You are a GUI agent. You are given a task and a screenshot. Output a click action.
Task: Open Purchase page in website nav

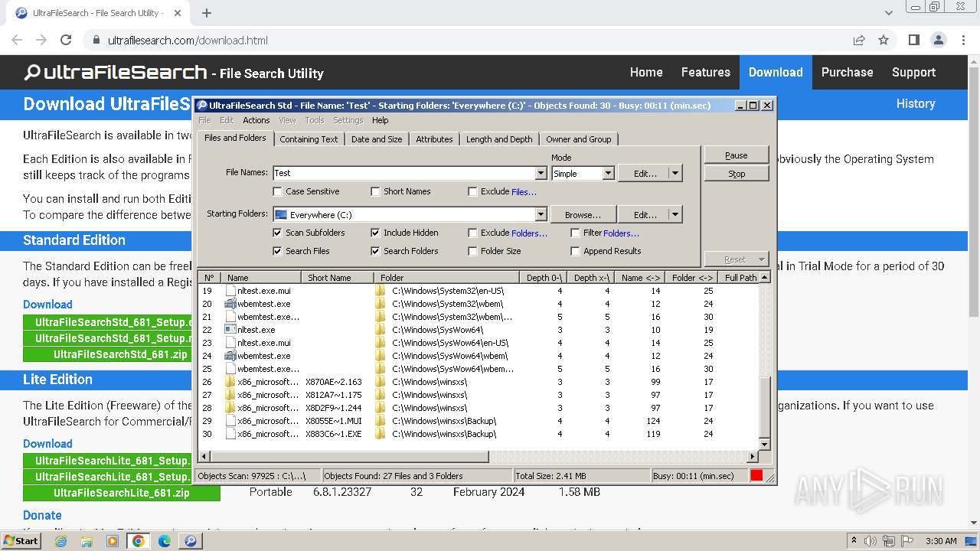coord(847,72)
